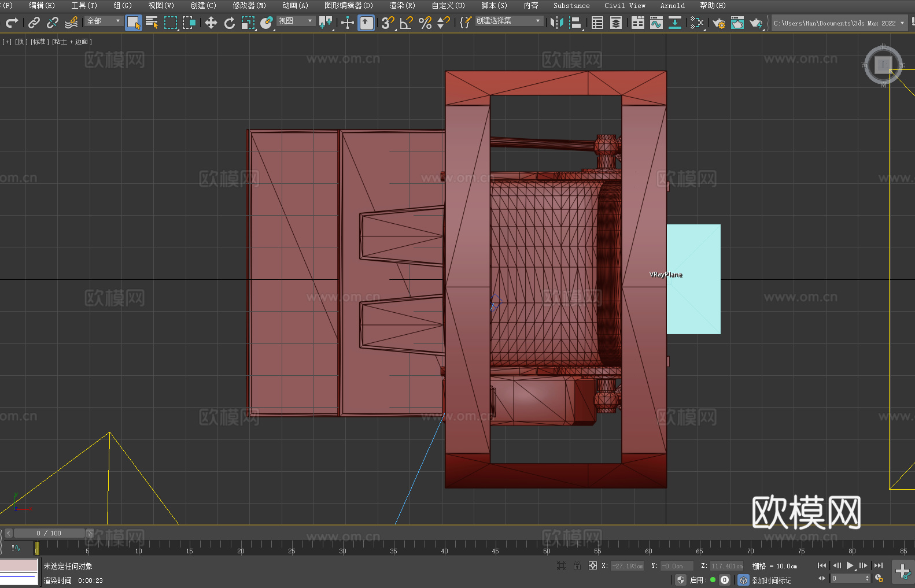The image size is (915, 588).
Task: Open the selection filter 全部 dropdown
Action: pos(104,21)
